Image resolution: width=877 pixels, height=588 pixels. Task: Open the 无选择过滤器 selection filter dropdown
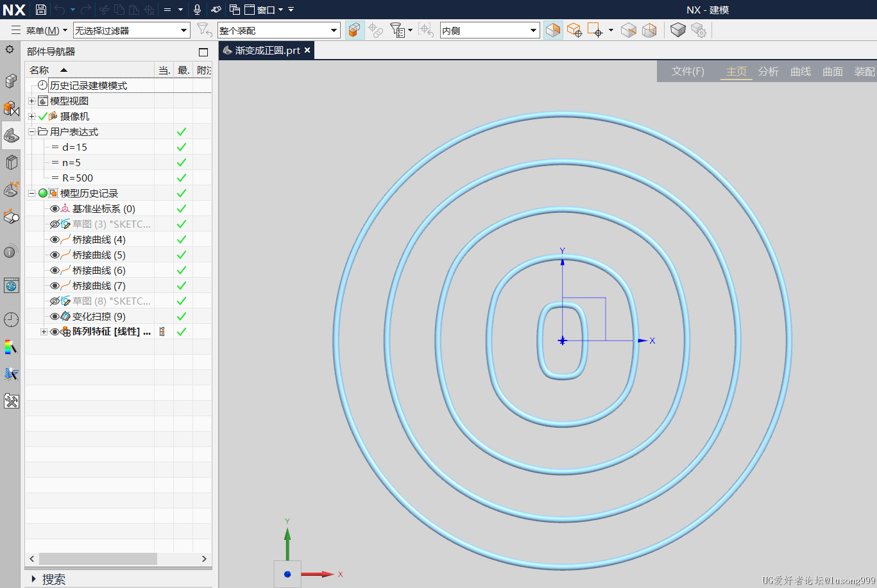pyautogui.click(x=132, y=30)
